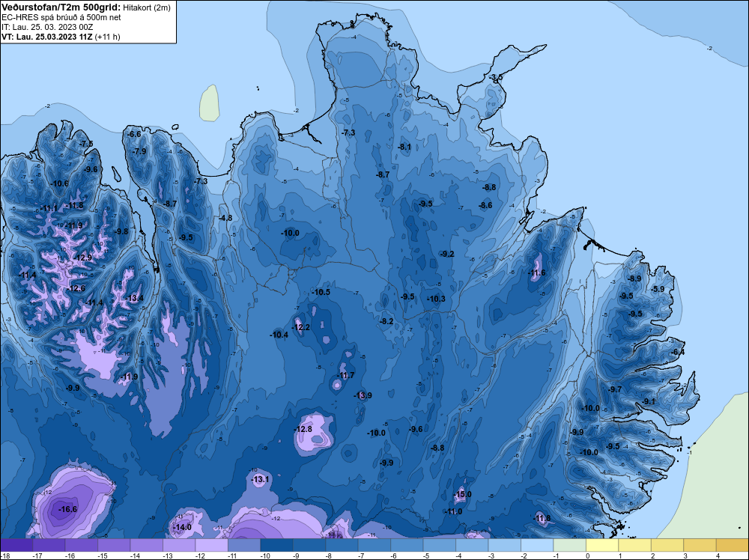The image size is (749, 560).
Task: Click the -6.6 temperature label
Action: (x=134, y=134)
